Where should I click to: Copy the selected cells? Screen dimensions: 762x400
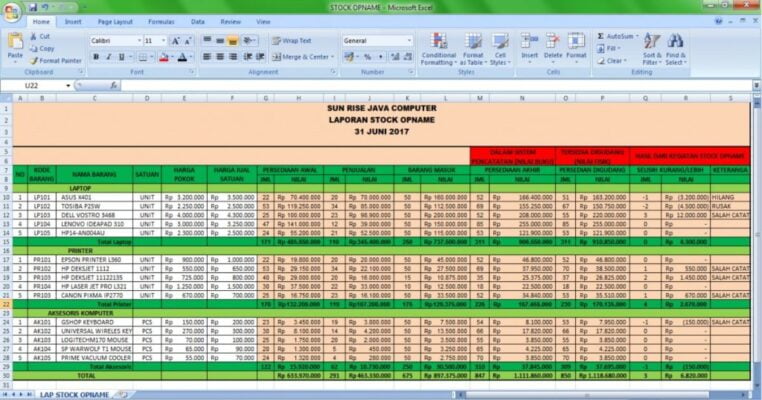pyautogui.click(x=42, y=49)
